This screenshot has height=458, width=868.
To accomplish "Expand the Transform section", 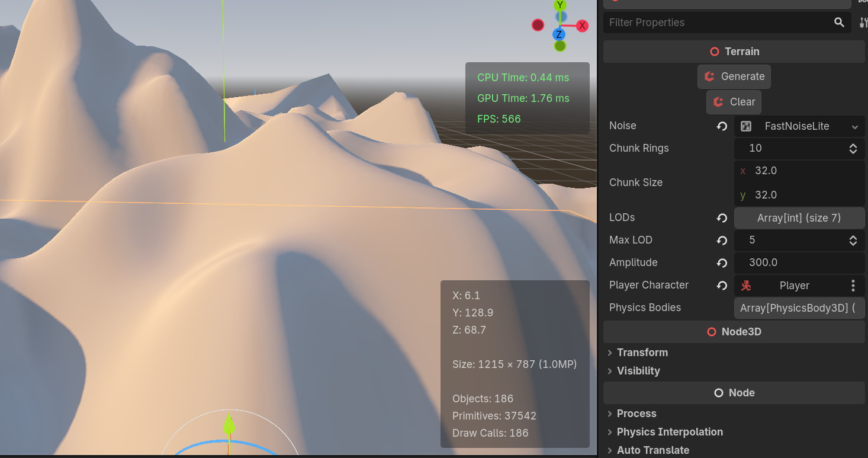I will [642, 353].
